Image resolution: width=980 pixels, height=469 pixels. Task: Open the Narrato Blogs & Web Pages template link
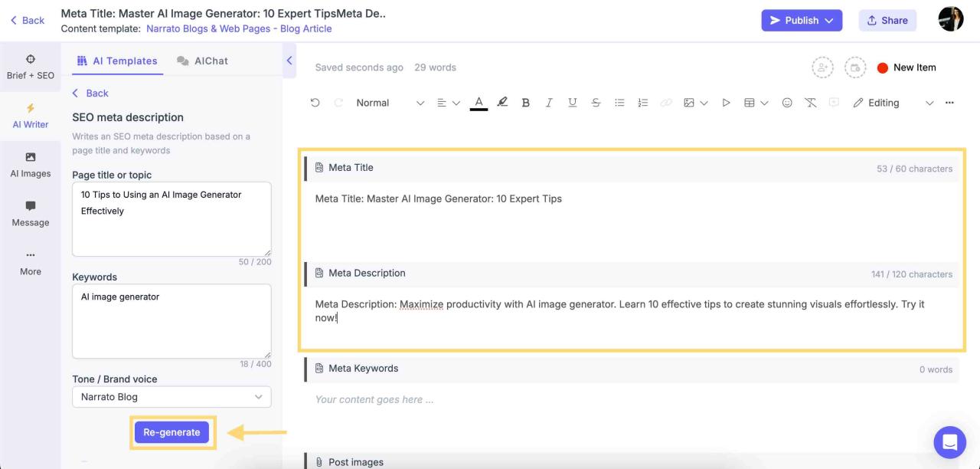coord(237,28)
